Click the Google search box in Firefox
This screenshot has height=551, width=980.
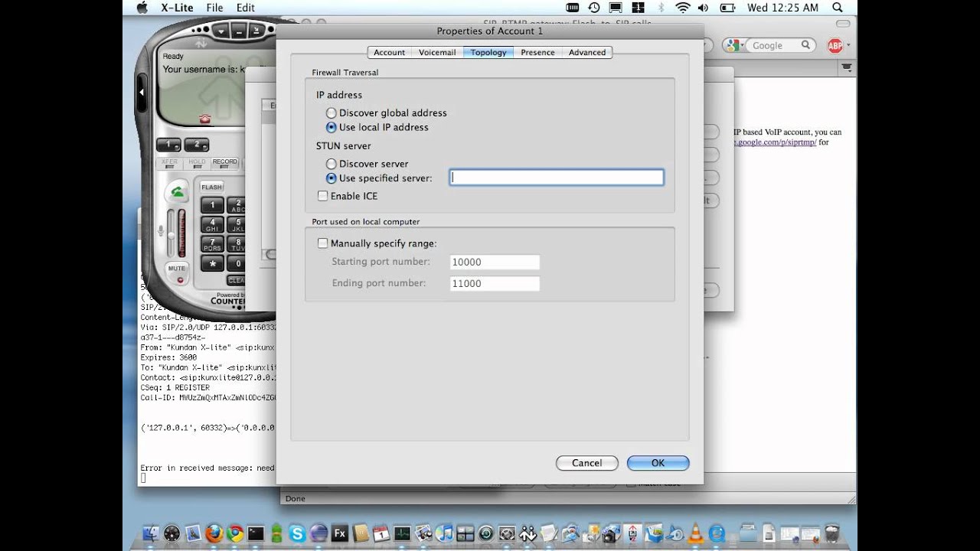click(776, 46)
